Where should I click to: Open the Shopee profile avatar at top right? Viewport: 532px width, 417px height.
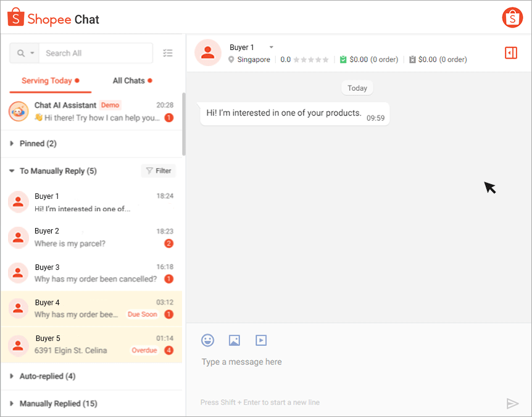[x=512, y=17]
